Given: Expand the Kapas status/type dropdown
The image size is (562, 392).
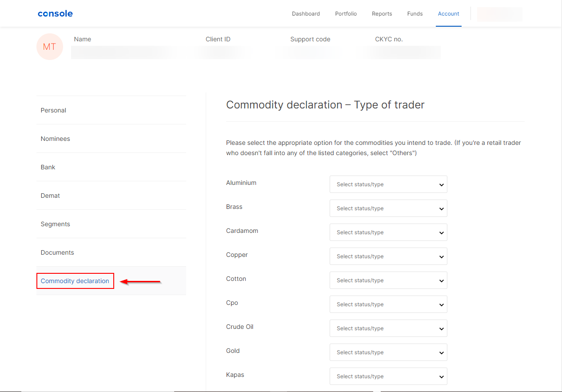Looking at the screenshot, I should (x=388, y=376).
